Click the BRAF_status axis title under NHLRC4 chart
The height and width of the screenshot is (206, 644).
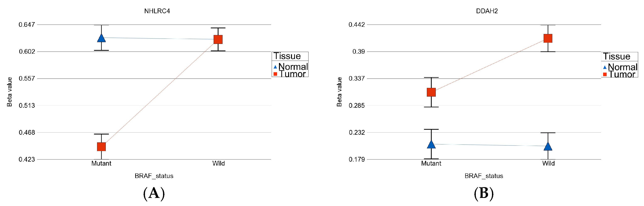point(154,176)
